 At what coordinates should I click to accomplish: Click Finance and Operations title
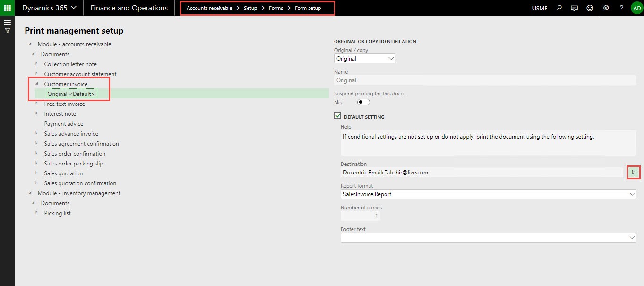pyautogui.click(x=129, y=8)
